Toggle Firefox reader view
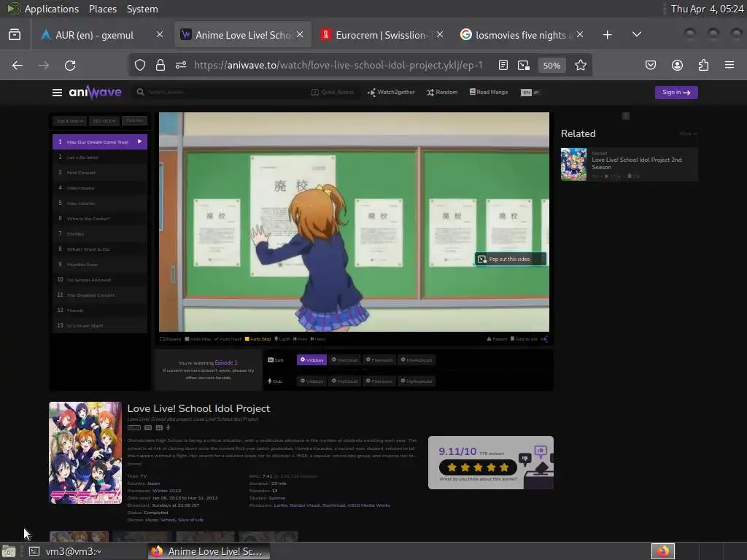 point(503,65)
